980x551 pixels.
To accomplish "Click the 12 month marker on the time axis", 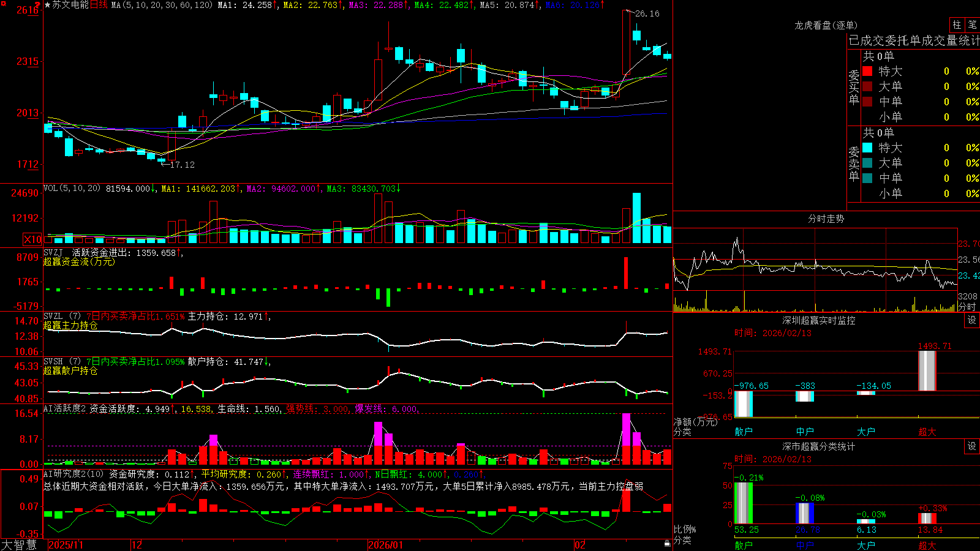I will (x=137, y=545).
